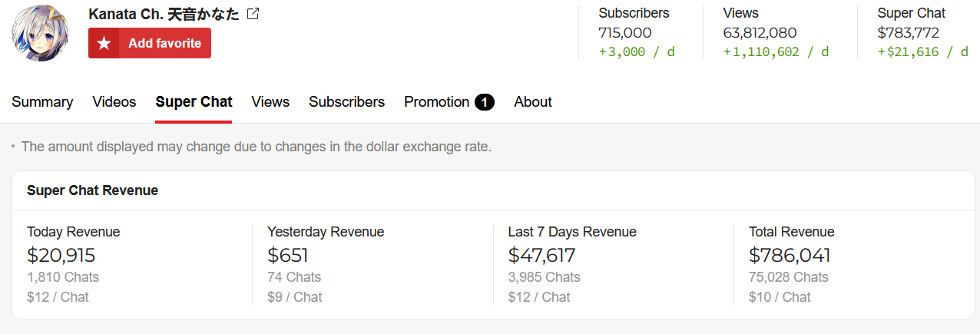The height and width of the screenshot is (334, 980).
Task: Open the Views tab
Action: click(270, 102)
